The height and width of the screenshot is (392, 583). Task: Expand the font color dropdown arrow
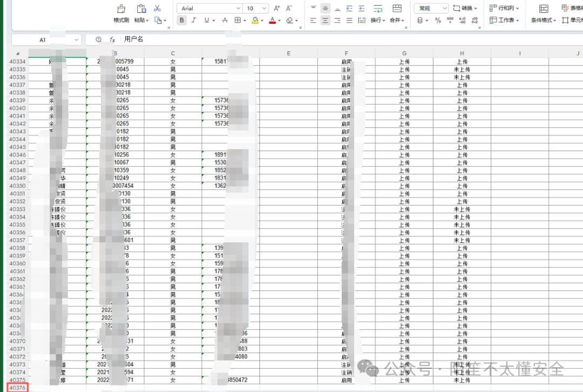(279, 21)
